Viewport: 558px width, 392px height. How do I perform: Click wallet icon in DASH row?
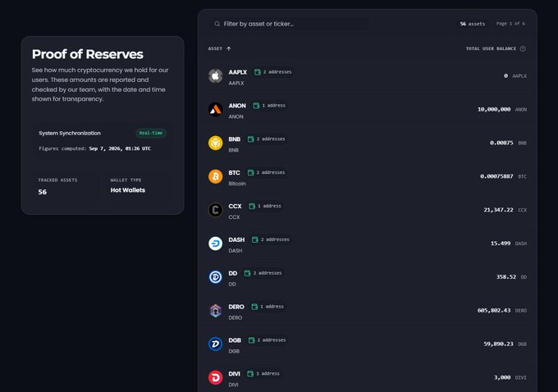click(x=255, y=239)
